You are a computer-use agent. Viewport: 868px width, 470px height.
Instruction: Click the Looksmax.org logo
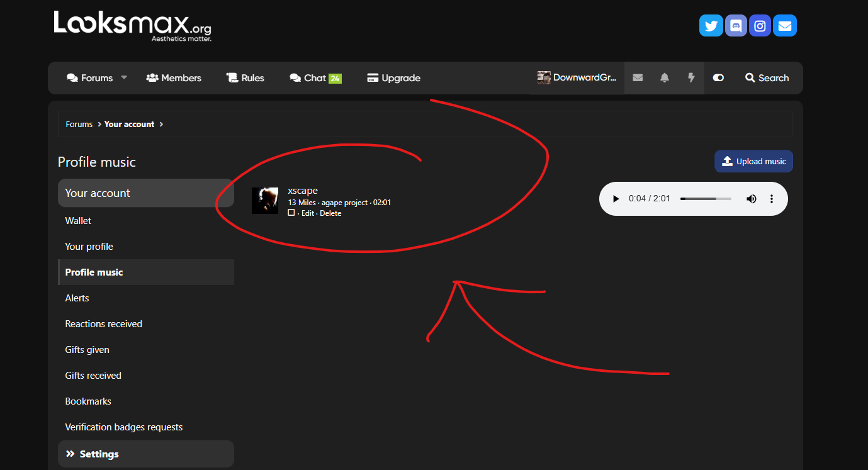133,26
